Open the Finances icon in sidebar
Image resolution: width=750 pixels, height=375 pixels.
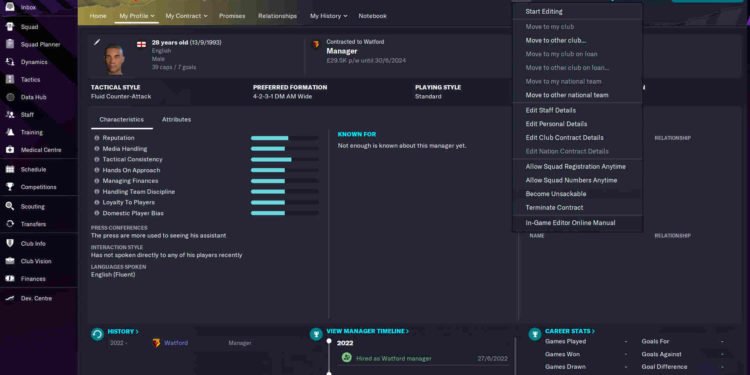coord(10,278)
